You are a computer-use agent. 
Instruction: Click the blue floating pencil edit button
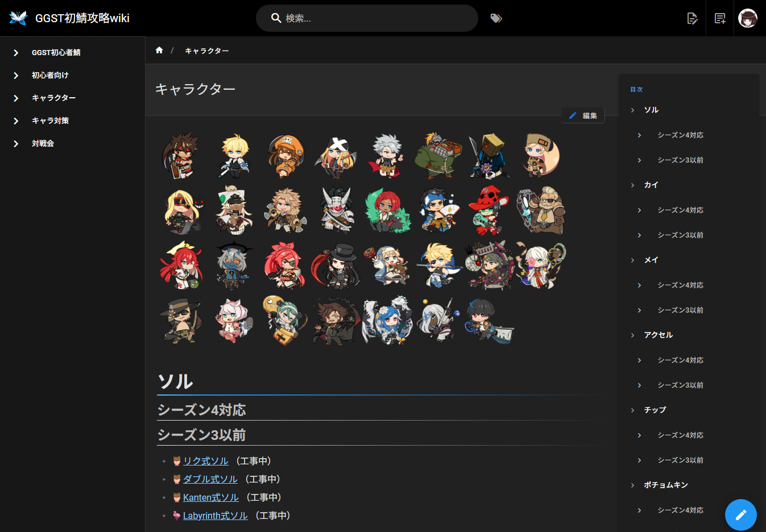(740, 515)
